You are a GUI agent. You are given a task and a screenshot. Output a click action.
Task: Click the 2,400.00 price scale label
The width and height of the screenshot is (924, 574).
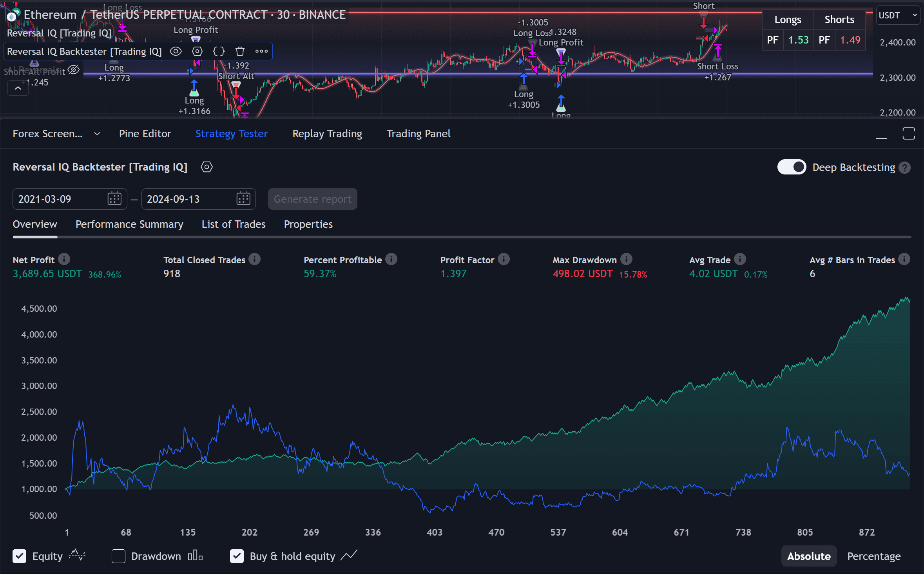point(898,42)
